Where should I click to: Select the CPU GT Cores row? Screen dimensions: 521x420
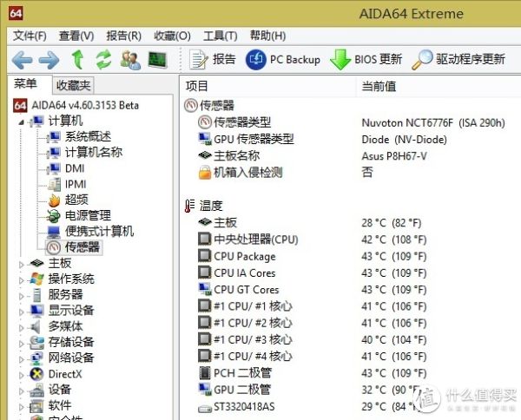click(x=352, y=290)
